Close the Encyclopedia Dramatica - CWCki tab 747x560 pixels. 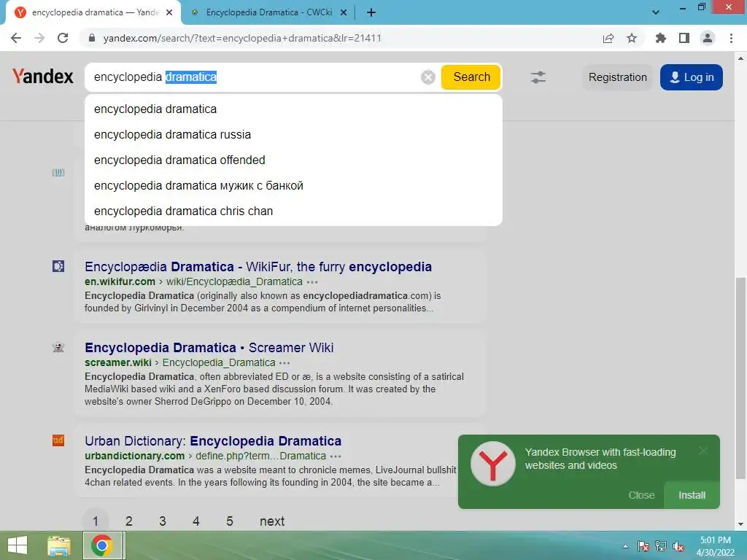344,12
